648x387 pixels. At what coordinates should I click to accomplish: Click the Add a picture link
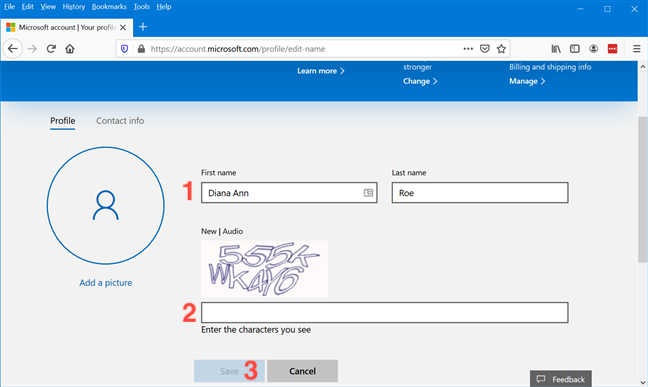(x=105, y=283)
